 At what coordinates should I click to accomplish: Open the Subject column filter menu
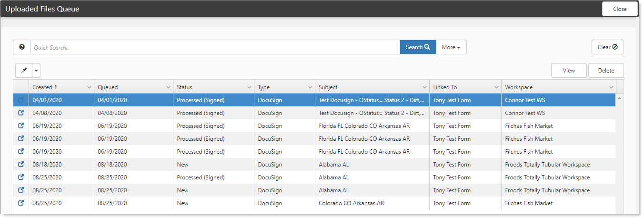click(x=424, y=87)
